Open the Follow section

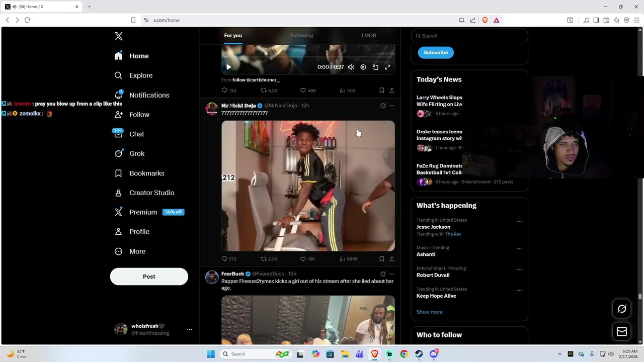click(132, 115)
